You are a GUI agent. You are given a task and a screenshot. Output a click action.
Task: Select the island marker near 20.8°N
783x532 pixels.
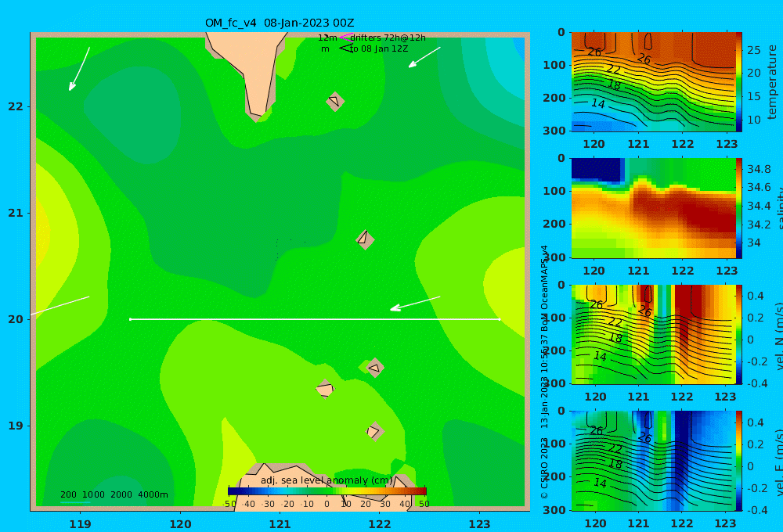coord(365,239)
